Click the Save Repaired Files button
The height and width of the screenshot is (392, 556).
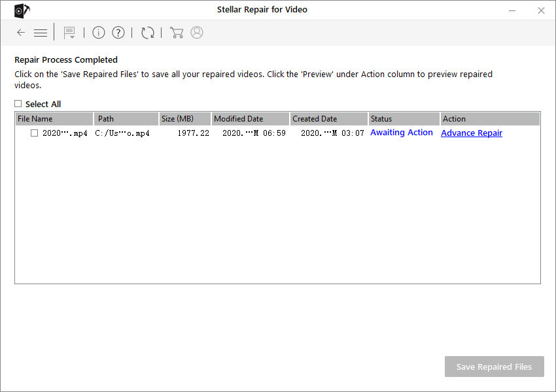(495, 367)
